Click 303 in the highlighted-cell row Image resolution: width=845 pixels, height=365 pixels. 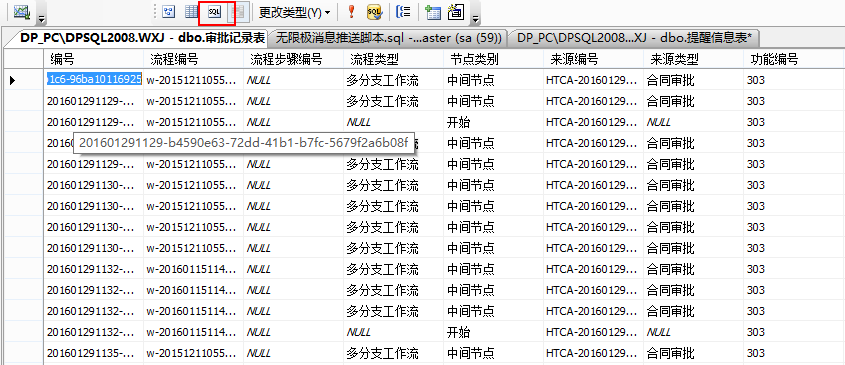(756, 80)
